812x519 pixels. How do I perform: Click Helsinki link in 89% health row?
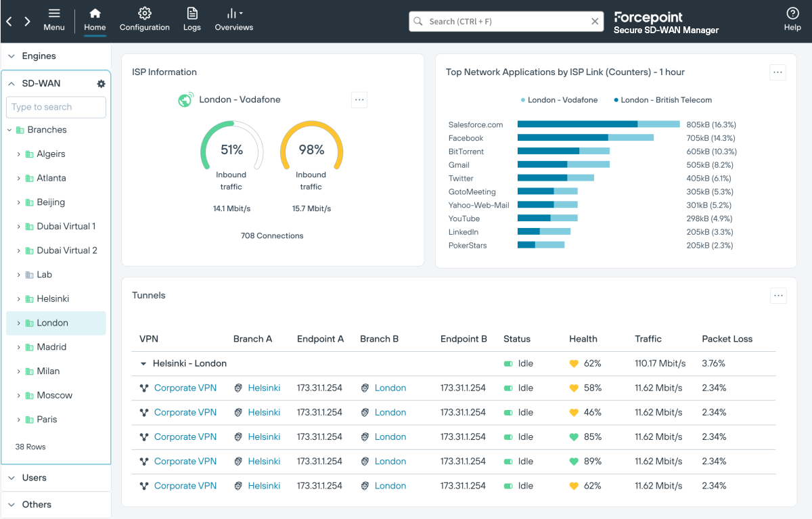264,461
